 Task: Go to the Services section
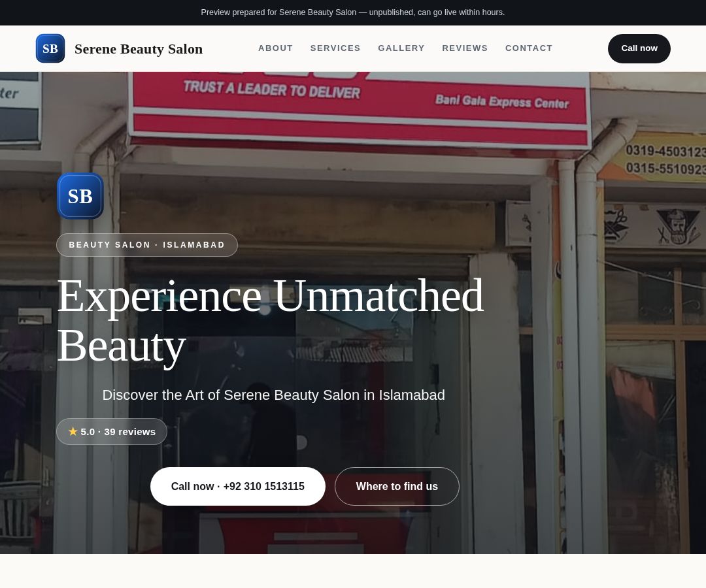[x=335, y=48]
